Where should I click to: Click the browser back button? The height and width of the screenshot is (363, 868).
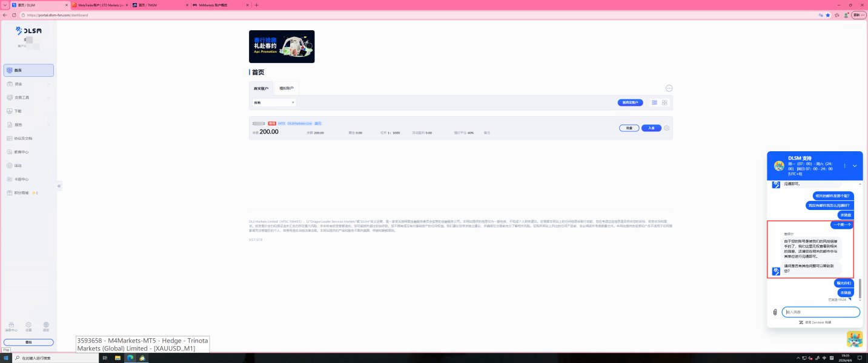pos(5,15)
